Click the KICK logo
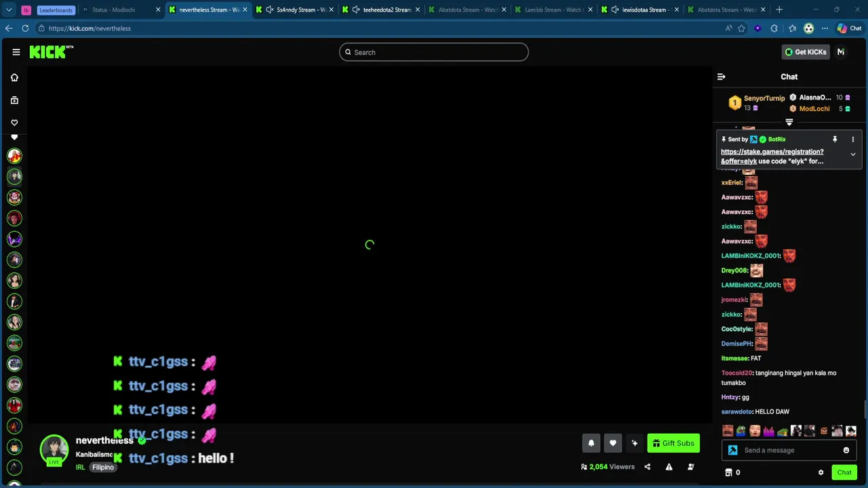The width and height of the screenshot is (868, 488). click(51, 52)
